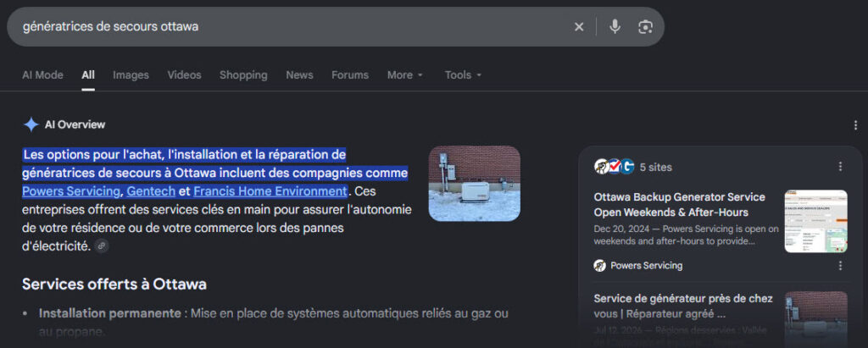Viewport: 868px width, 348px height.
Task: Click the Dec 20, 2024 result snippet
Action: click(x=687, y=235)
